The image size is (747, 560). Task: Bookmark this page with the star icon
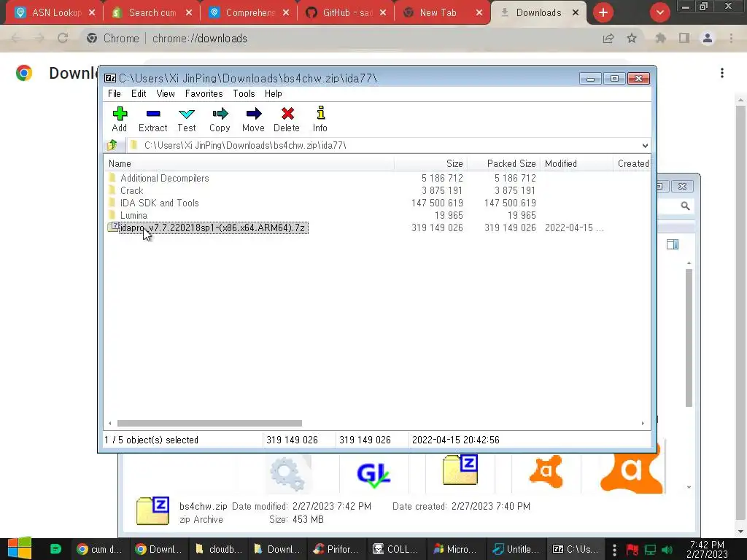[632, 38]
